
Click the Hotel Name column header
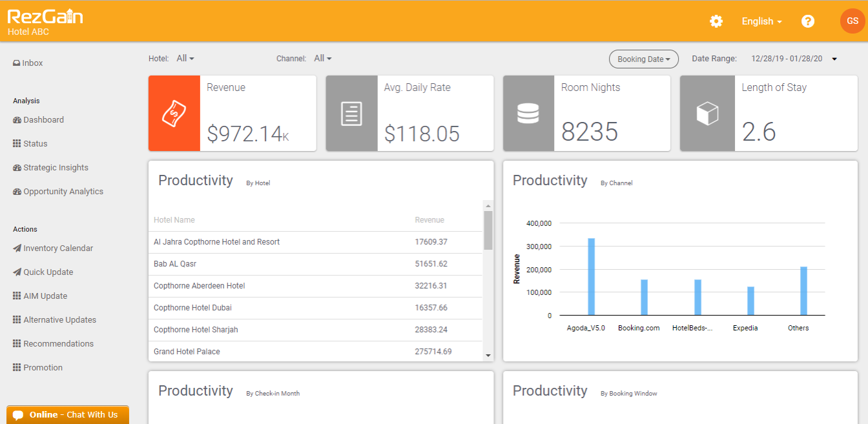click(x=174, y=220)
